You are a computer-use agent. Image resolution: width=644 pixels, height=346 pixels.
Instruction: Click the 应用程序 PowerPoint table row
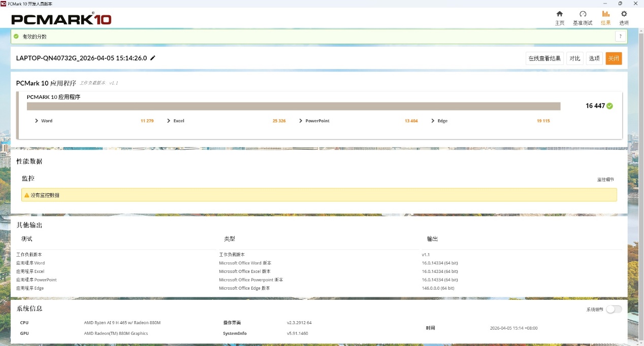(x=319, y=280)
